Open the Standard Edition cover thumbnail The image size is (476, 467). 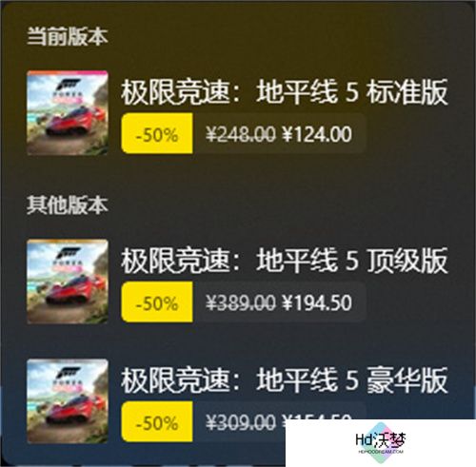click(x=68, y=113)
